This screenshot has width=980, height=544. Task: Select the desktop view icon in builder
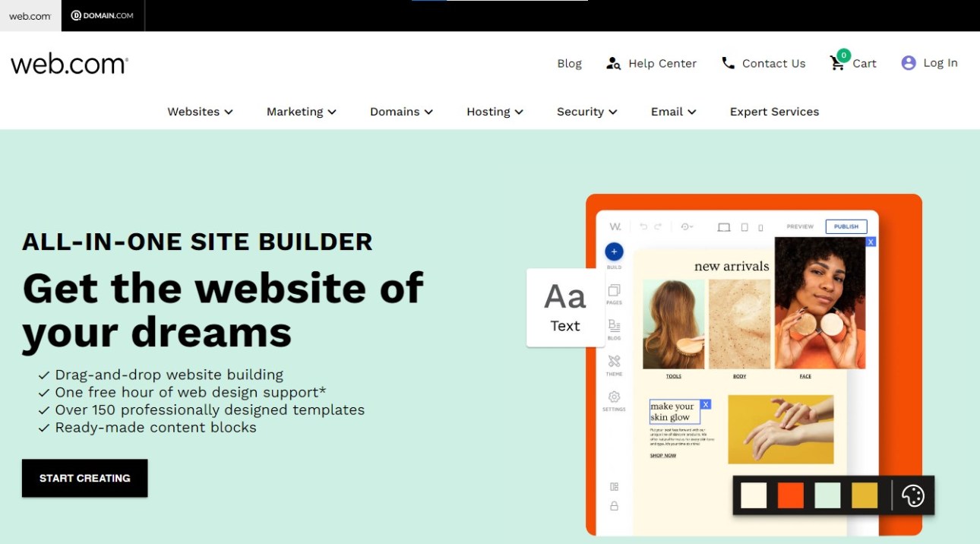(x=724, y=227)
